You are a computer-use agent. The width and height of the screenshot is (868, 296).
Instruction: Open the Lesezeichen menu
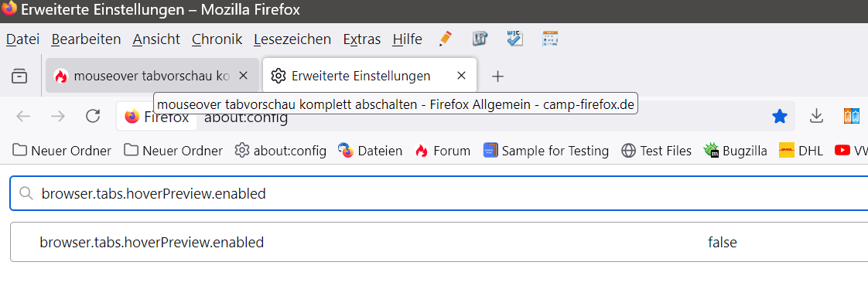(292, 39)
